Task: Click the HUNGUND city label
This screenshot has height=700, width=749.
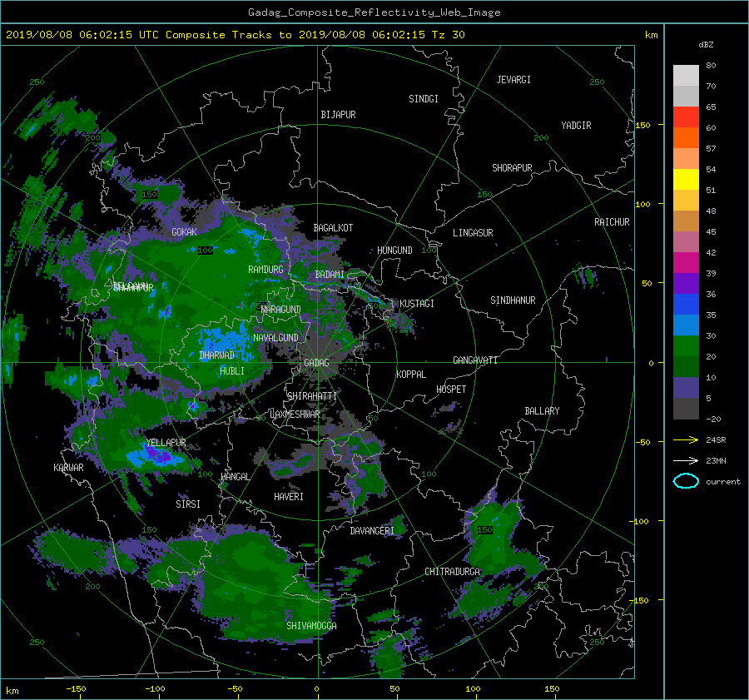Action: [x=394, y=251]
